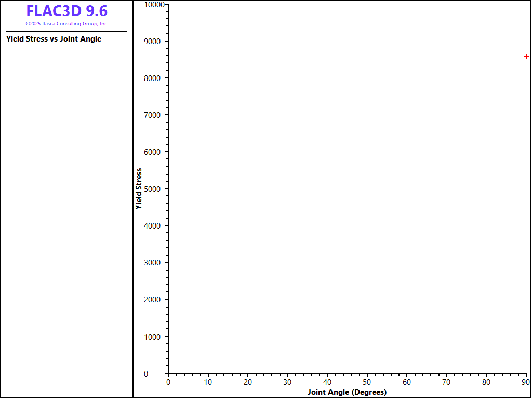The height and width of the screenshot is (399, 532).
Task: Click the FLAC3D 9.6 title text
Action: (x=66, y=11)
